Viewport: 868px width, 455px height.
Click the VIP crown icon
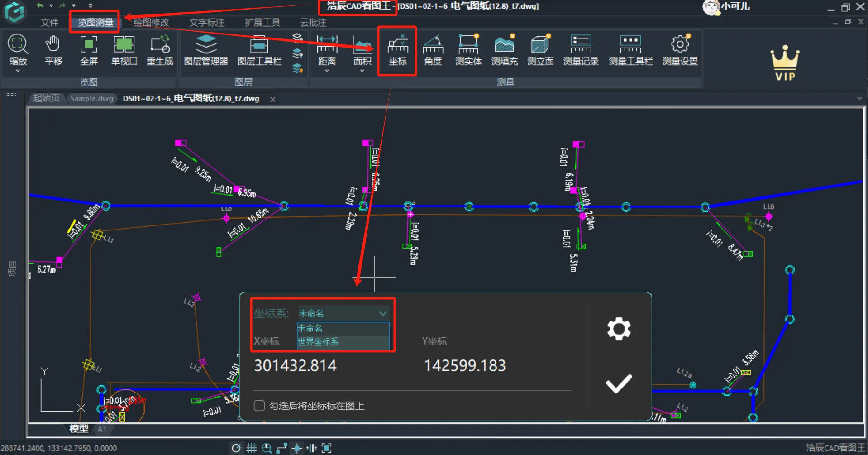pyautogui.click(x=785, y=63)
